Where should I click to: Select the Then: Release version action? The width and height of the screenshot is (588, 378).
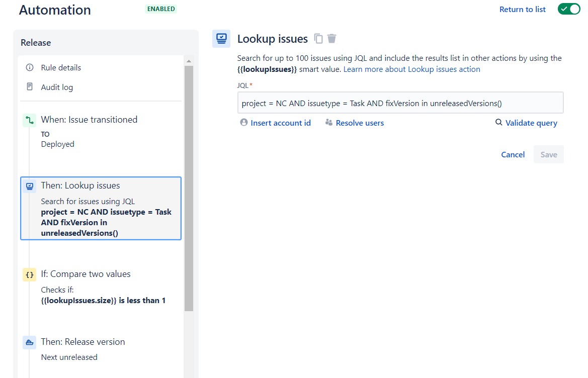coord(83,342)
